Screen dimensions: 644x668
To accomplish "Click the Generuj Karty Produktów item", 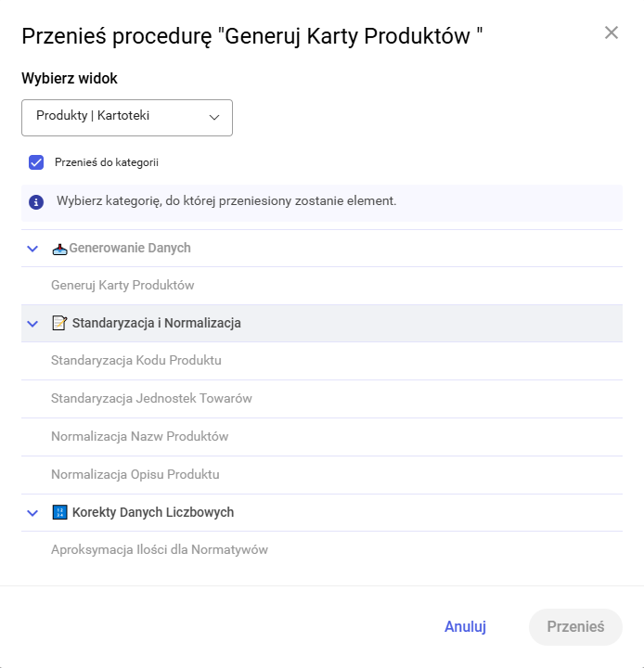I will click(122, 286).
